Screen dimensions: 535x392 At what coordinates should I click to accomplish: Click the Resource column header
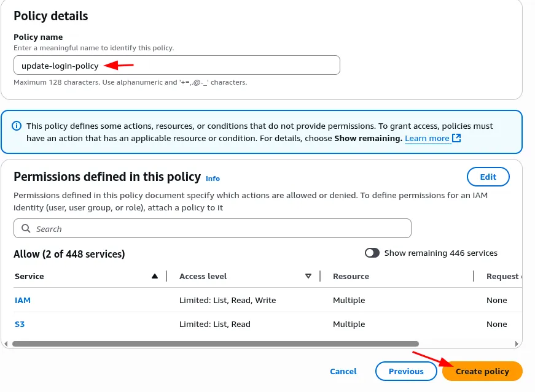pyautogui.click(x=351, y=276)
